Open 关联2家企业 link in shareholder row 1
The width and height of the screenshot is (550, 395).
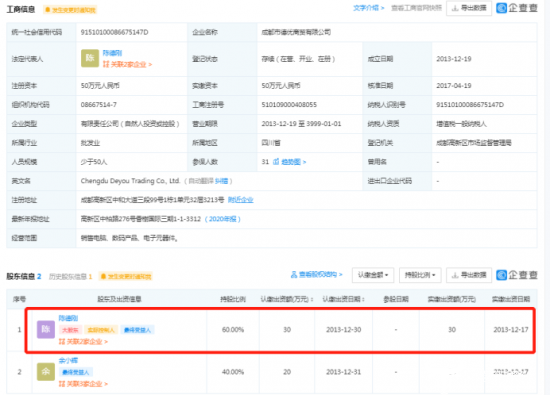click(83, 341)
